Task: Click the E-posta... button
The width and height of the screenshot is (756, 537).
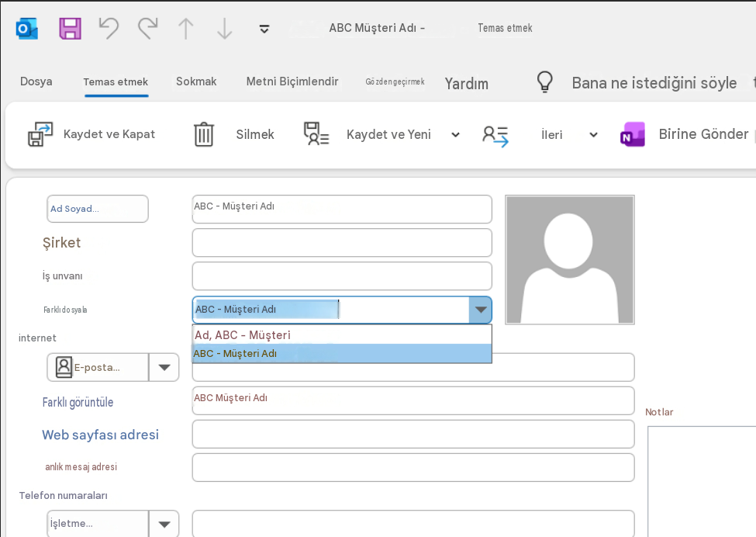Action: tap(98, 367)
